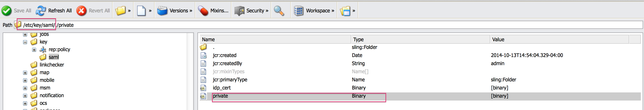Click the magnifying glass search icon

click(x=279, y=11)
